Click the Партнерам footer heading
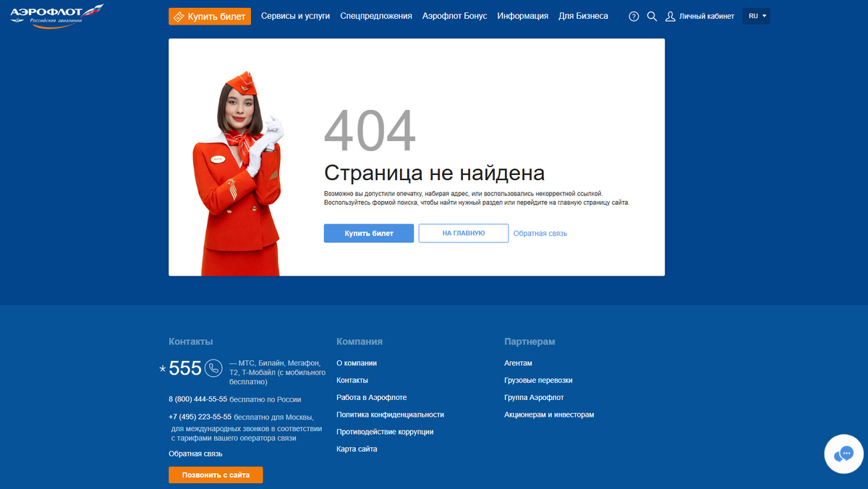This screenshot has height=489, width=868. point(529,341)
